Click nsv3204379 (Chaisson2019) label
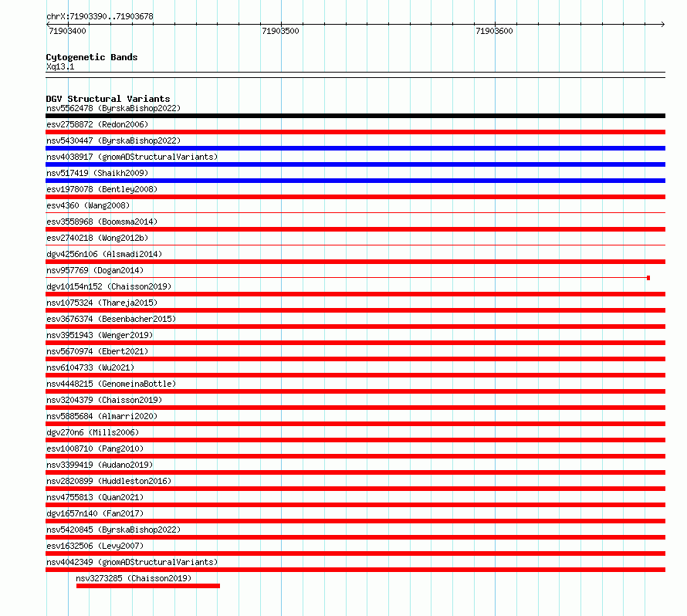 point(104,400)
